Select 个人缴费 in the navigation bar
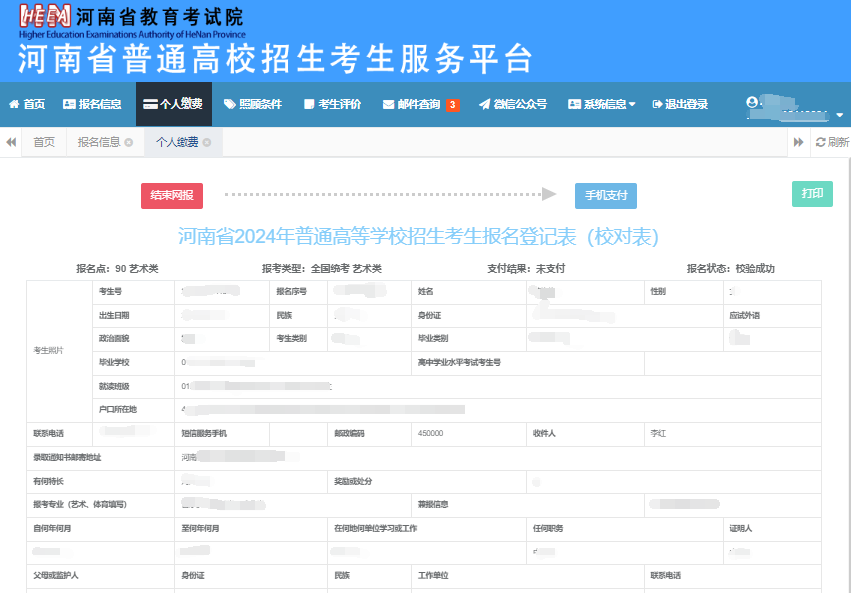This screenshot has height=593, width=851. (172, 104)
